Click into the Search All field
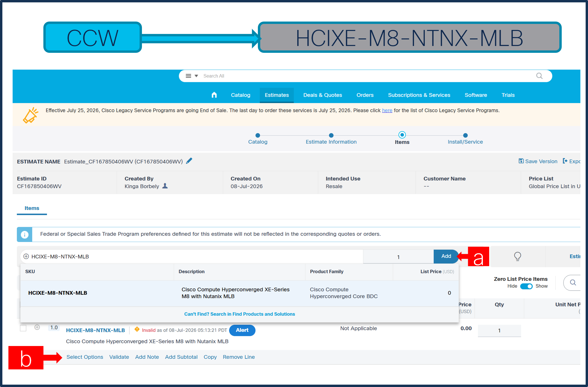The height and width of the screenshot is (387, 588). pos(365,76)
